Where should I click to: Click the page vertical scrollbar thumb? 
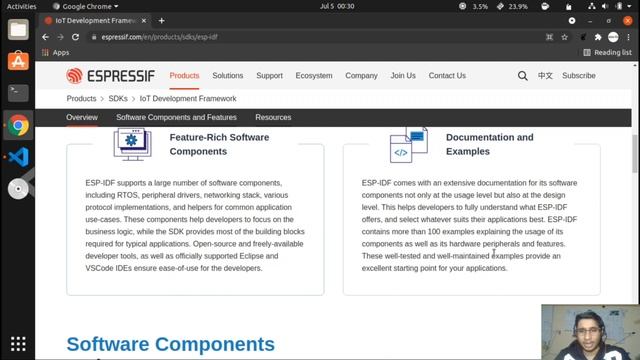(635, 153)
